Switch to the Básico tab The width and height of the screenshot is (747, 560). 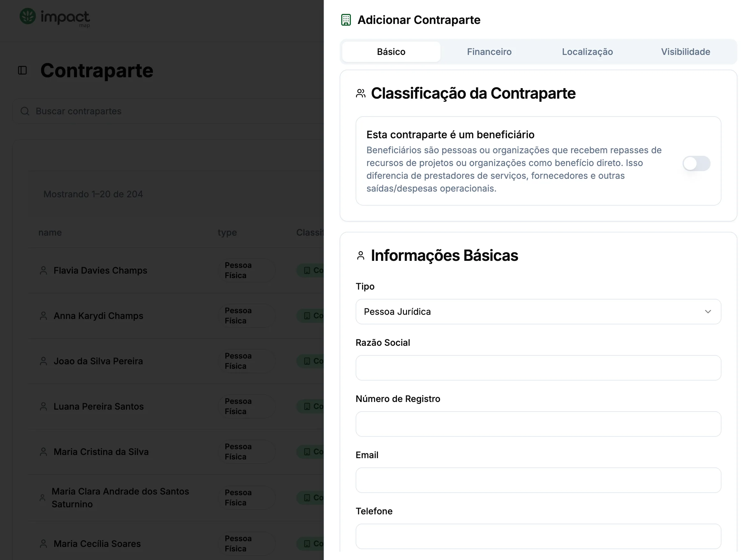391,52
